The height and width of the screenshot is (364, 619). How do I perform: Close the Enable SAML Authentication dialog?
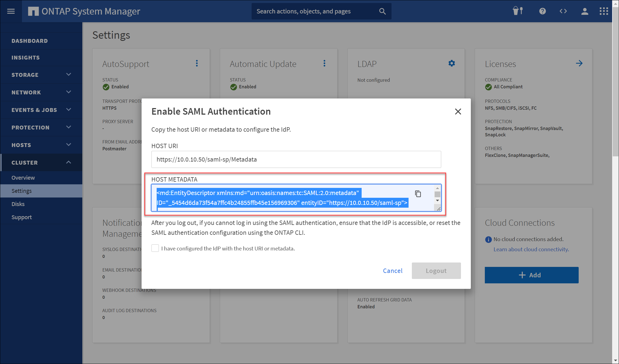458,112
